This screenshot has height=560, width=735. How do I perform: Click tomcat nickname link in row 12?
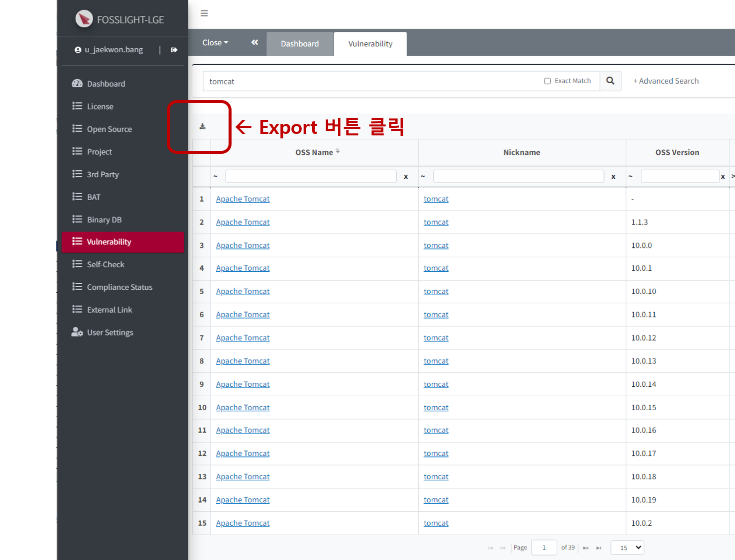436,453
